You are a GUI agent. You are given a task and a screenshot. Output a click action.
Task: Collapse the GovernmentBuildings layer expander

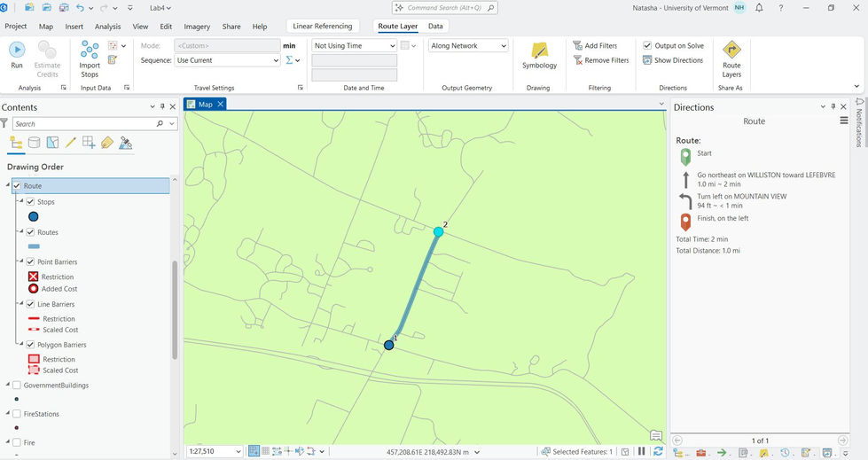click(8, 384)
